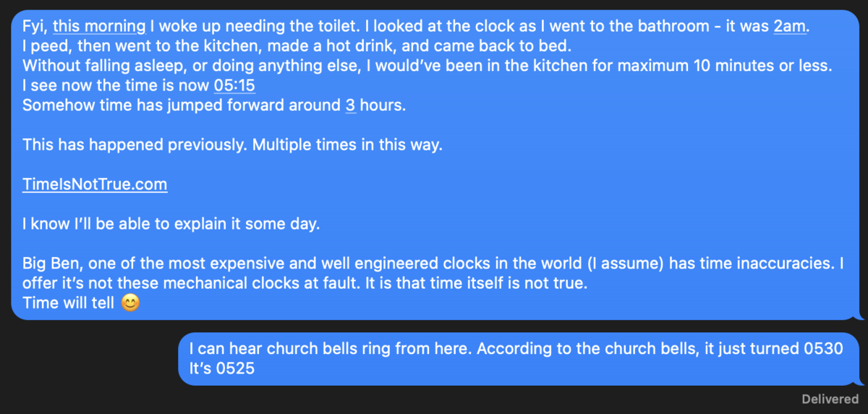Screen dimensions: 868x414
Task: Open the TimeIsNotTrue.com link
Action: coord(95,184)
